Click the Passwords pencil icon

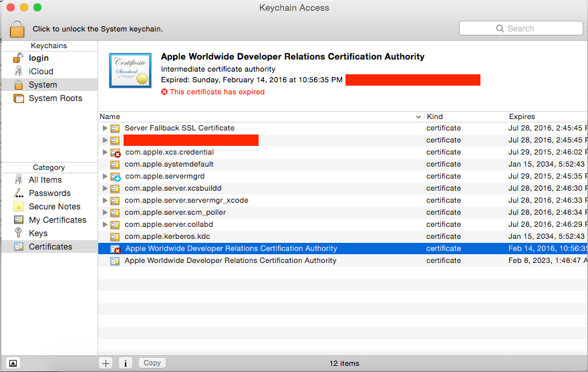pos(19,193)
